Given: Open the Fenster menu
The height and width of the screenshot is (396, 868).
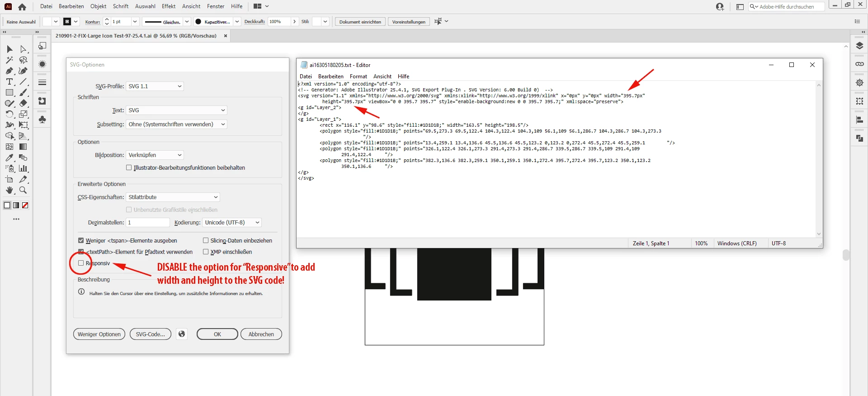Looking at the screenshot, I should click(216, 6).
